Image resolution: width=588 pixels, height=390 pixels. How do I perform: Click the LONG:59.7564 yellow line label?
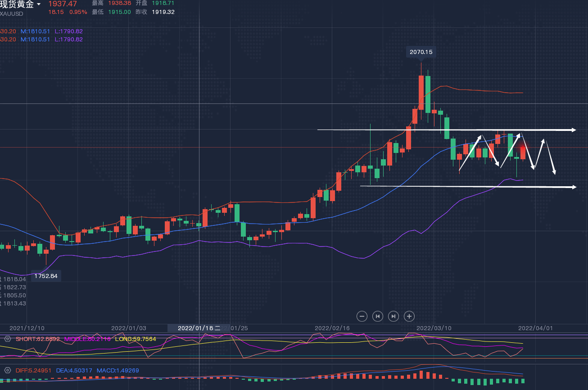click(x=136, y=339)
